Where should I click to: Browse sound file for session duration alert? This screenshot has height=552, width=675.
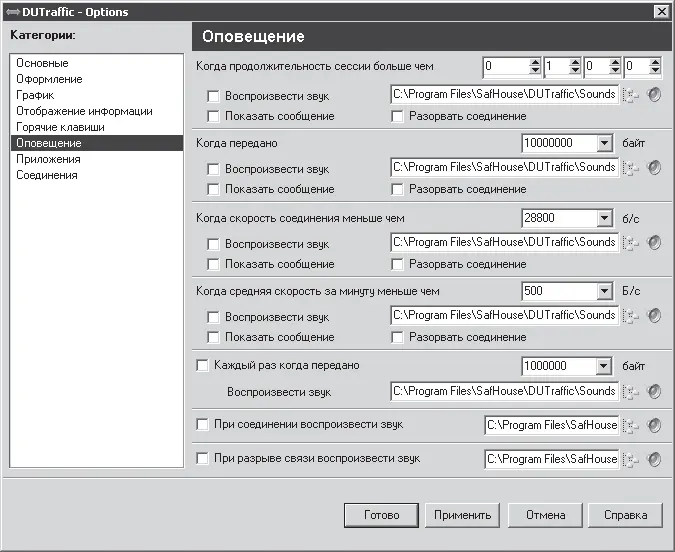(631, 95)
